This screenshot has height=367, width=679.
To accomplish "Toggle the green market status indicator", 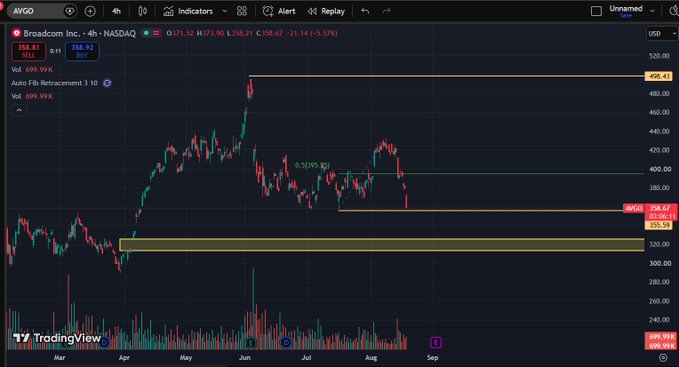I will click(x=146, y=33).
